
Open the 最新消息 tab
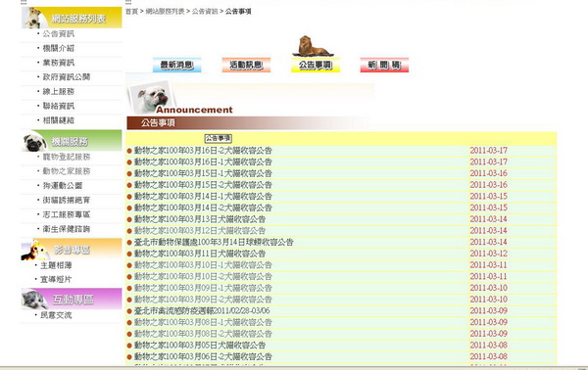177,66
